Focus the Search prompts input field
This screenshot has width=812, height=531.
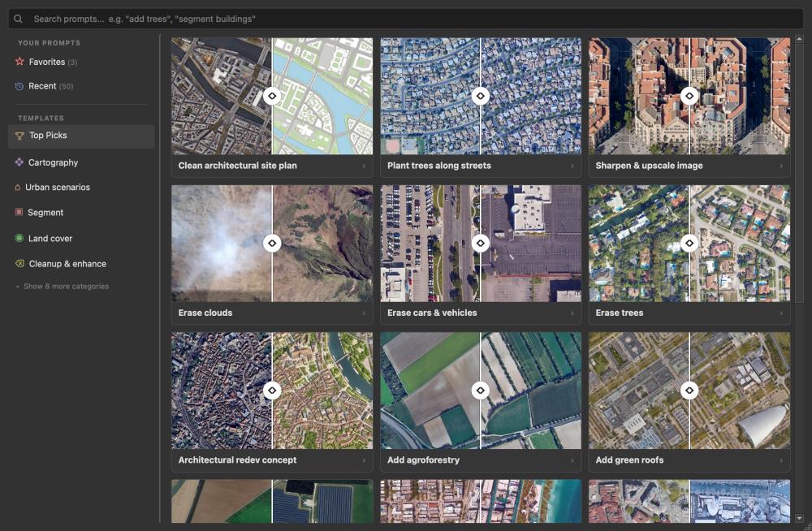[x=405, y=19]
